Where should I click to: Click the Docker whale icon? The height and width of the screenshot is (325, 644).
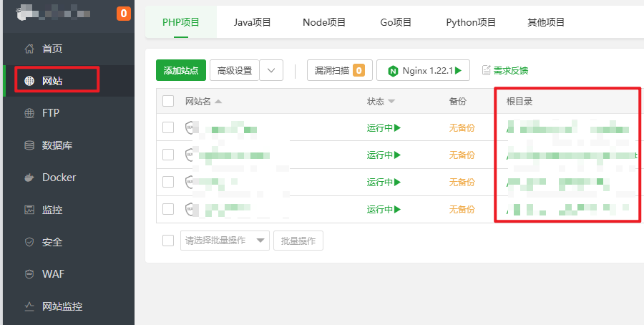29,178
